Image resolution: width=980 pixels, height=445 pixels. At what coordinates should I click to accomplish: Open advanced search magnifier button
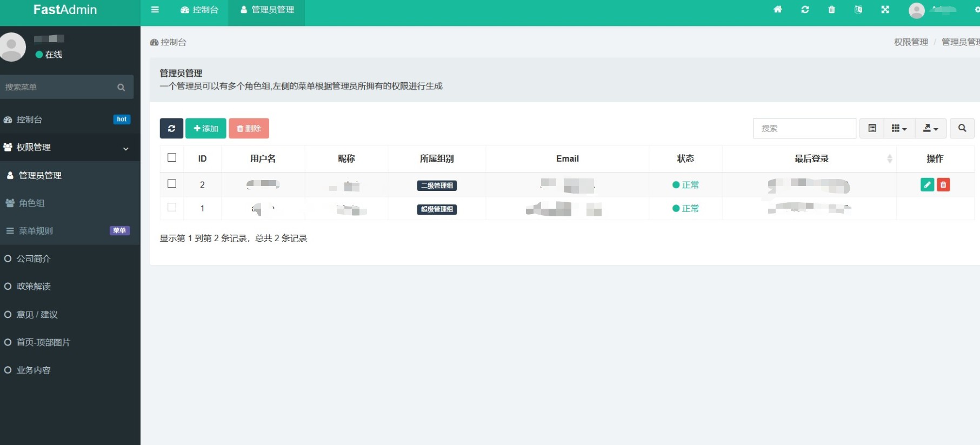[x=962, y=128]
